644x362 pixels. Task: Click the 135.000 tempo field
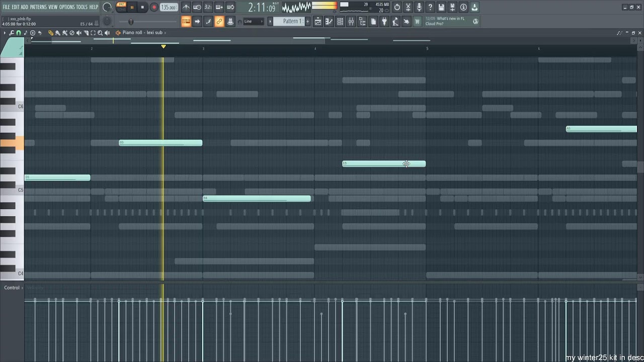[x=169, y=8]
